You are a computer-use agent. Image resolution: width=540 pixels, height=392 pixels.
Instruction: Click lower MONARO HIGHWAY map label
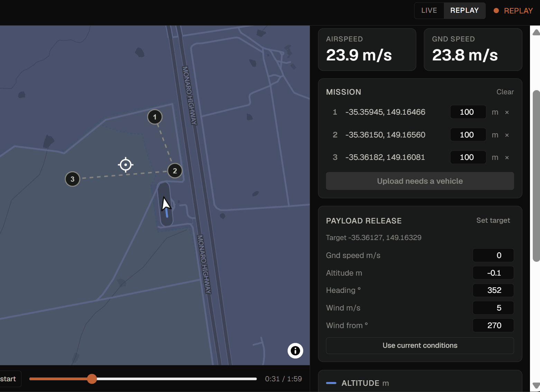(204, 264)
